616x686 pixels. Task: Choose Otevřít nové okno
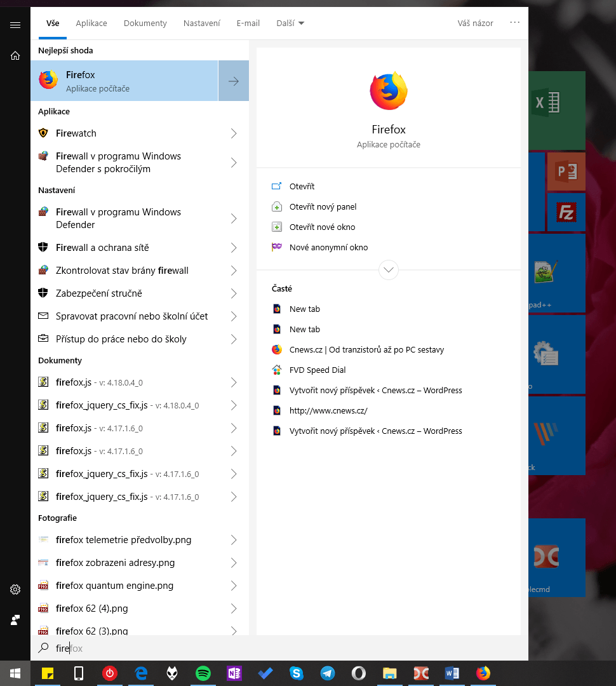[x=389, y=227]
